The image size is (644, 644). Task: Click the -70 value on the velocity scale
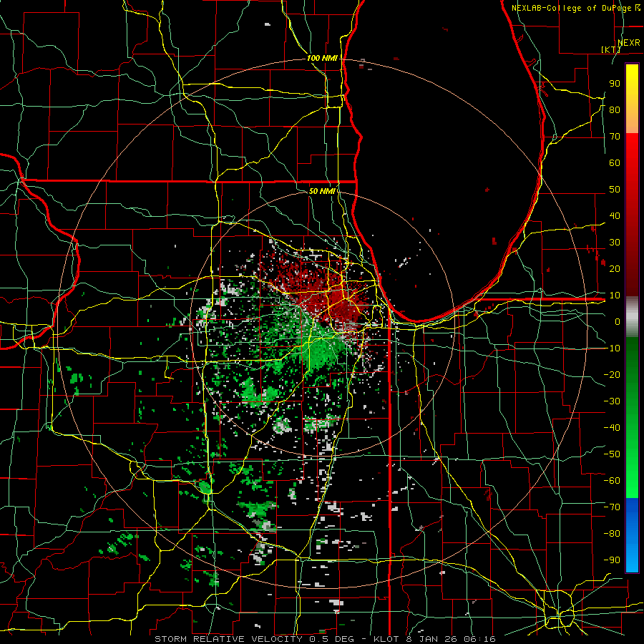point(612,507)
